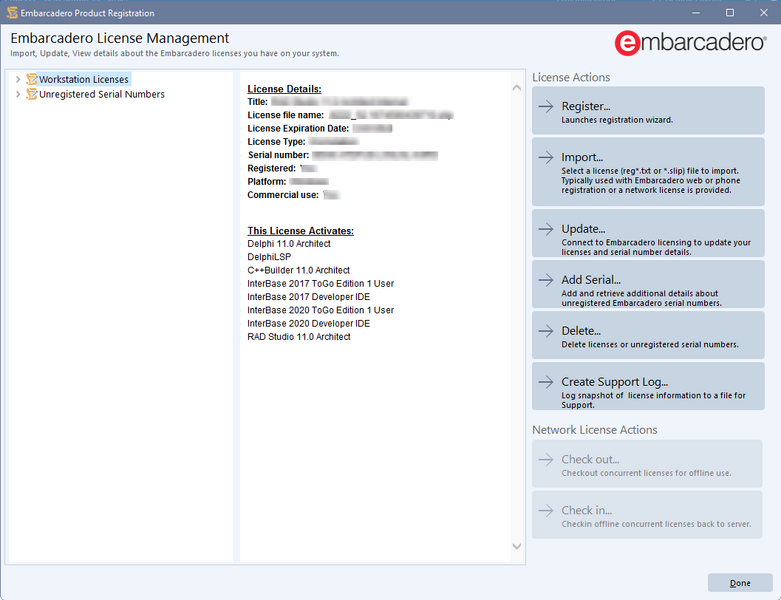Screen dimensions: 781x600
Task: Click RAD Studio 11.0 Architect text
Action: (x=299, y=337)
